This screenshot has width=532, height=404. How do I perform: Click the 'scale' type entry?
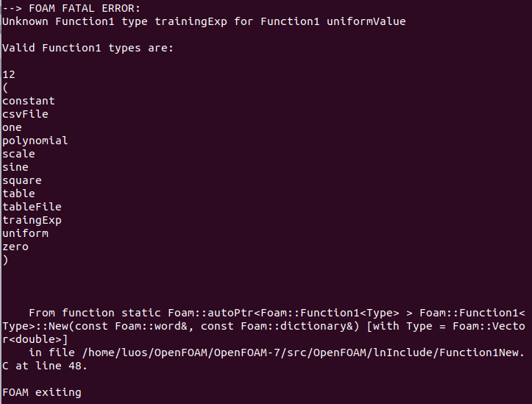(x=19, y=154)
